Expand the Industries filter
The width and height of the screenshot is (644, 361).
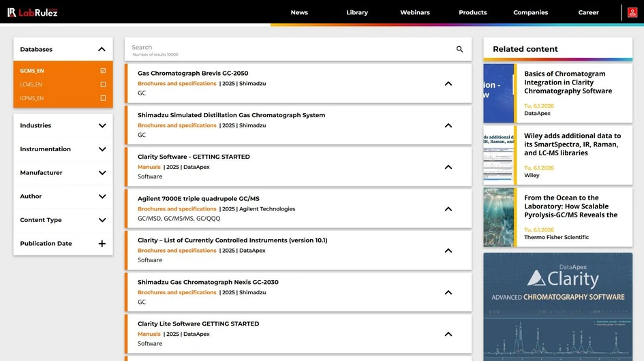102,126
